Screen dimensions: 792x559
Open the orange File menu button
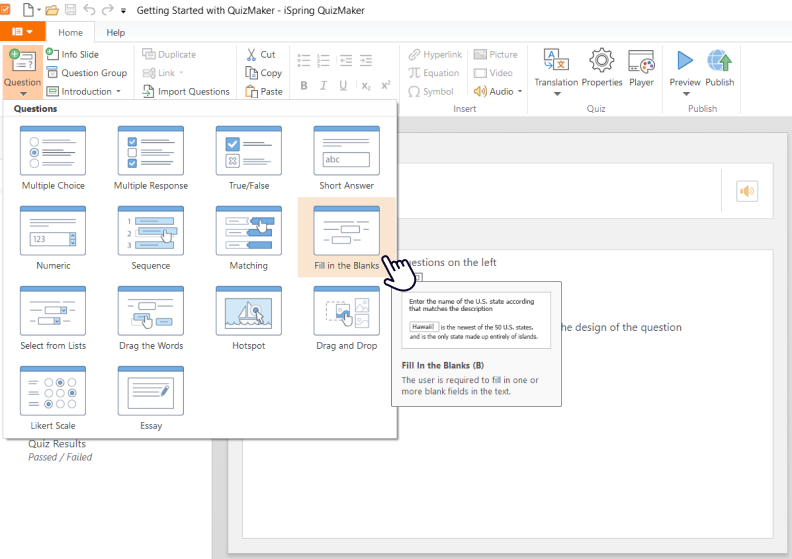22,32
